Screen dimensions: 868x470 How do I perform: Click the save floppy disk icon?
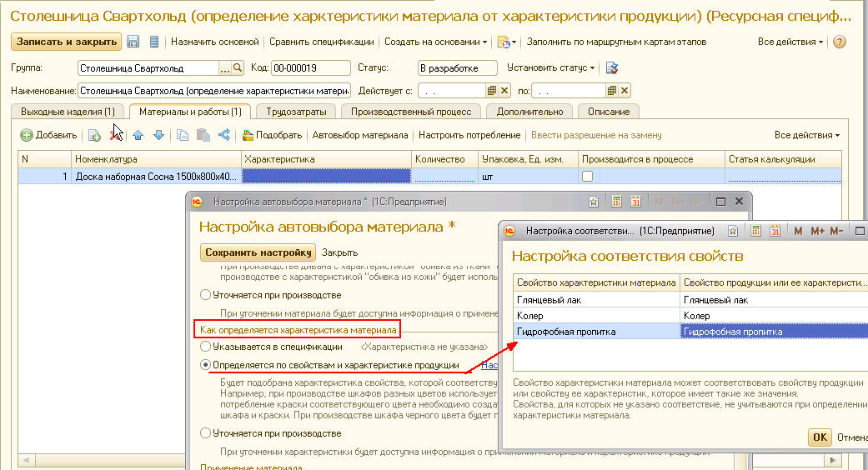click(x=133, y=42)
